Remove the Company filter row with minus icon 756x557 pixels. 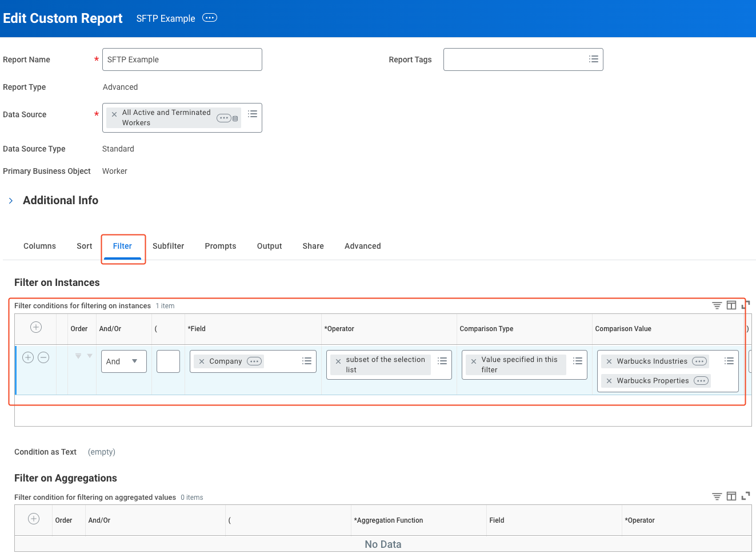(43, 357)
